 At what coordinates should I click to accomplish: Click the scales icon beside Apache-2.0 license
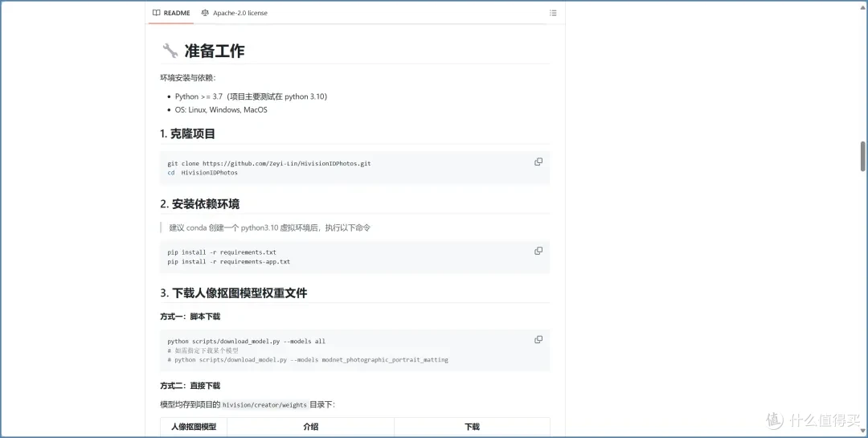point(206,13)
